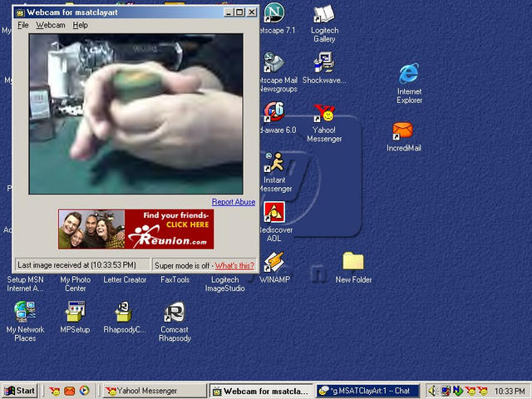Viewport: 532px width, 399px height.
Task: Click the "Super mode is off" status text
Action: [182, 266]
